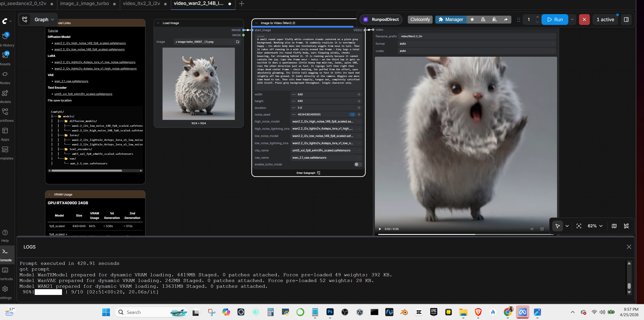
Task: Open the select tool mode dropdown arrow
Action: [x=567, y=226]
